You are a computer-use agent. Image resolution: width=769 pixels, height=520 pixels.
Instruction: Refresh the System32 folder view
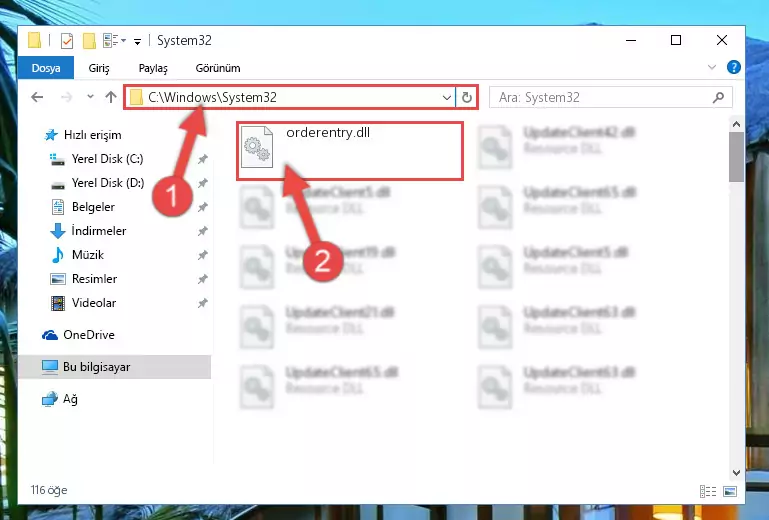466,98
